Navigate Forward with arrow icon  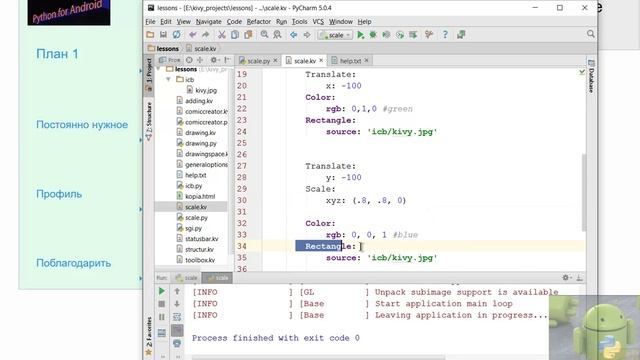(307, 35)
